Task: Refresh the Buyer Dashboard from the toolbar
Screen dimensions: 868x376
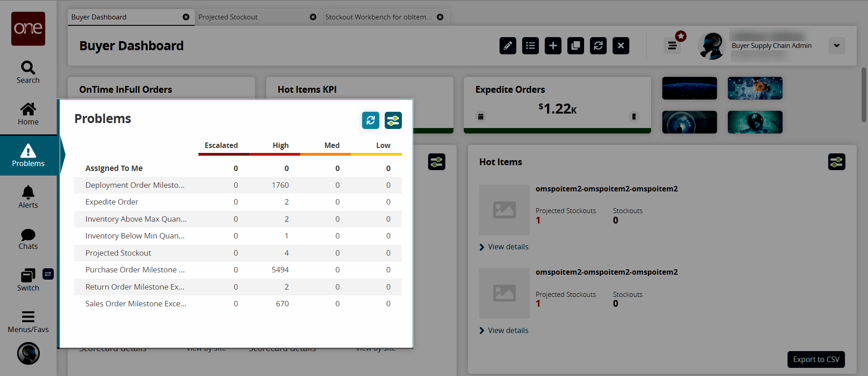Action: tap(598, 46)
